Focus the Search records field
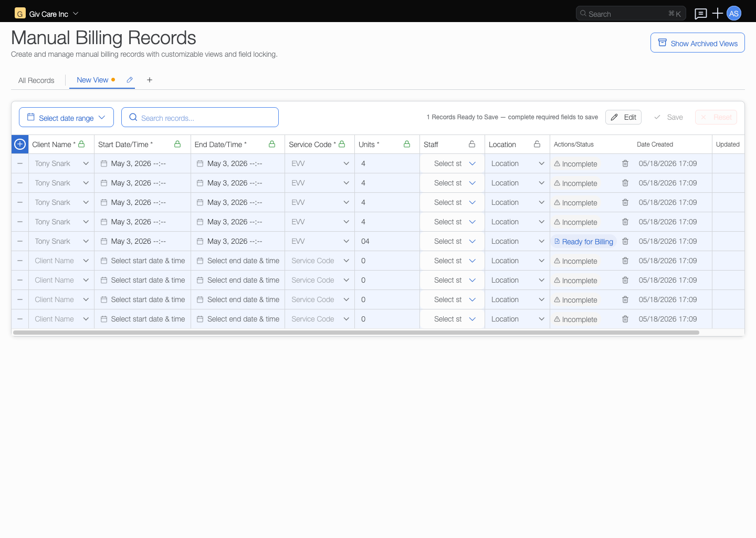This screenshot has width=756, height=538. click(x=200, y=117)
